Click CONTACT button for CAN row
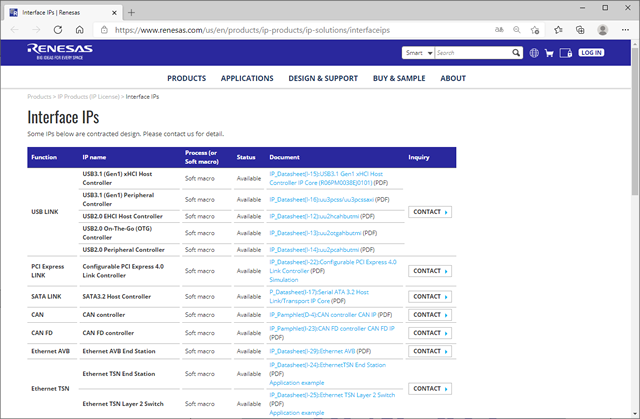The image size is (640, 419). click(430, 315)
